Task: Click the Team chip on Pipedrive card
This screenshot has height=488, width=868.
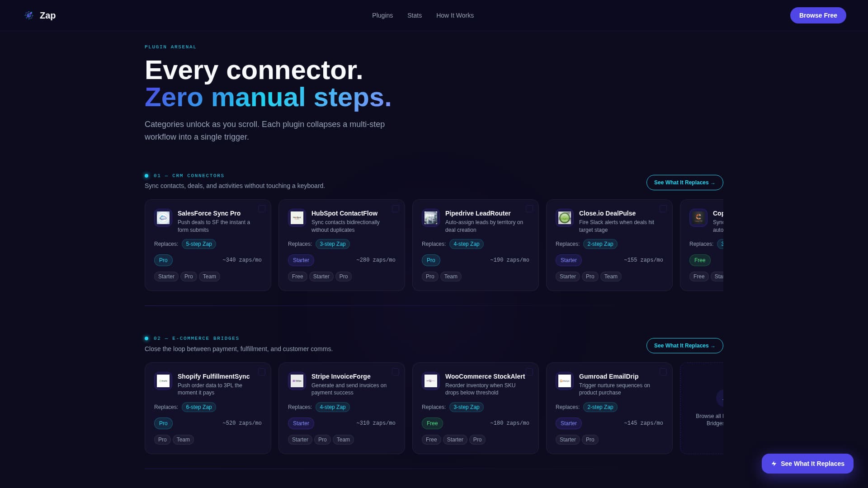Action: (451, 277)
